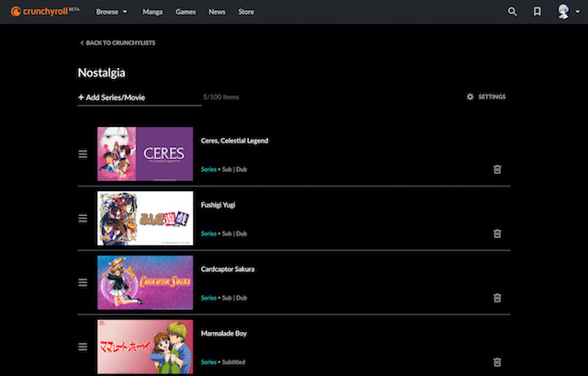Open the Games menu item
Screen dimensions: 588x376
point(186,12)
